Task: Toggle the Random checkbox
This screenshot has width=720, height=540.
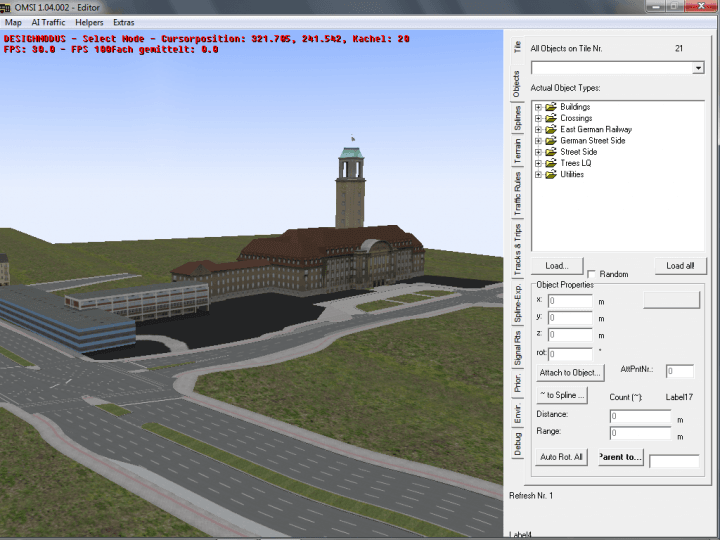Action: (592, 274)
